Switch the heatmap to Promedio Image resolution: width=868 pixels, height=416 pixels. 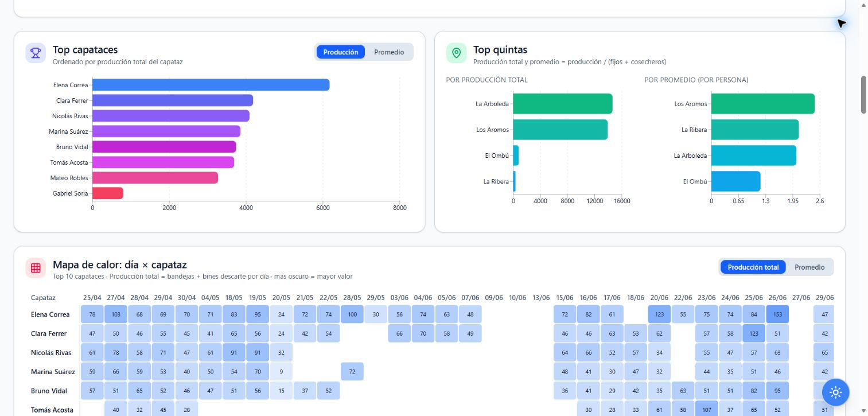click(809, 267)
